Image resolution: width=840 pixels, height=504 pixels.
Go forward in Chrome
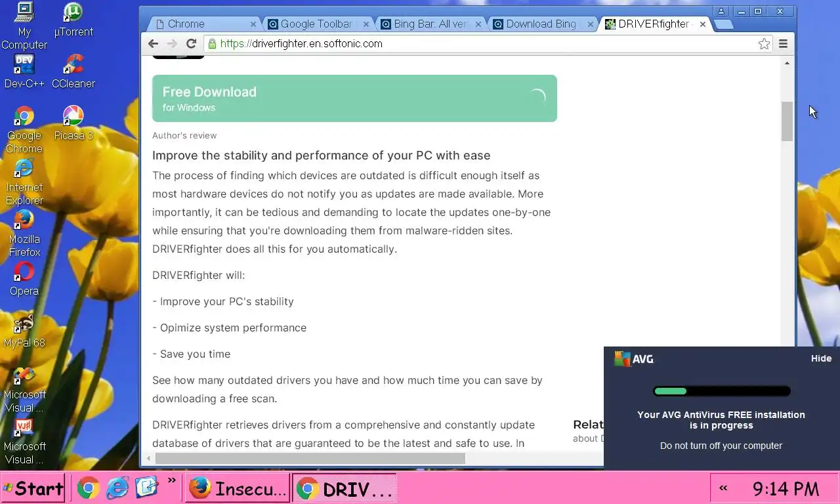pos(172,43)
